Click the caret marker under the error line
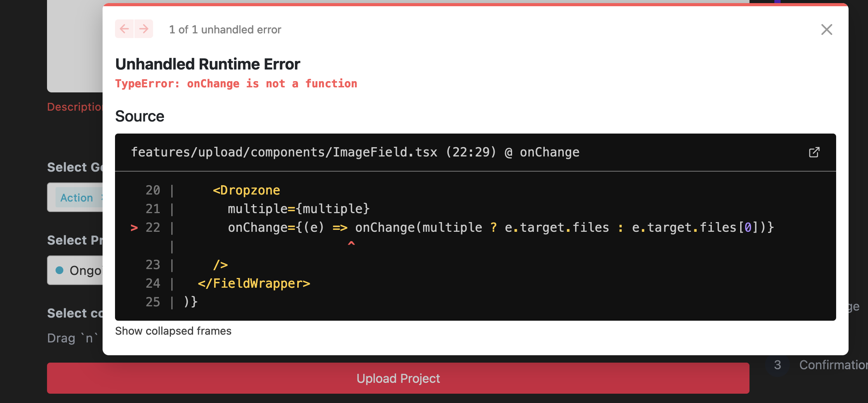The image size is (868, 403). click(351, 244)
